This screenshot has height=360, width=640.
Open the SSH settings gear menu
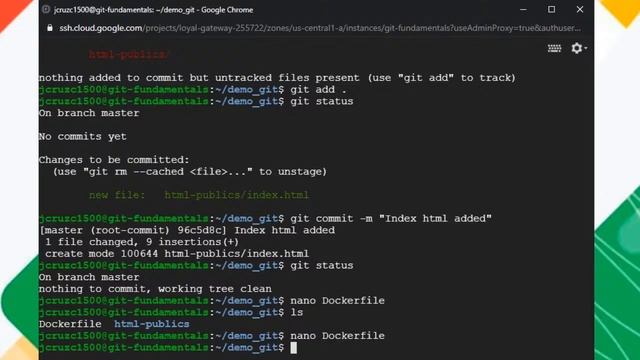(579, 48)
